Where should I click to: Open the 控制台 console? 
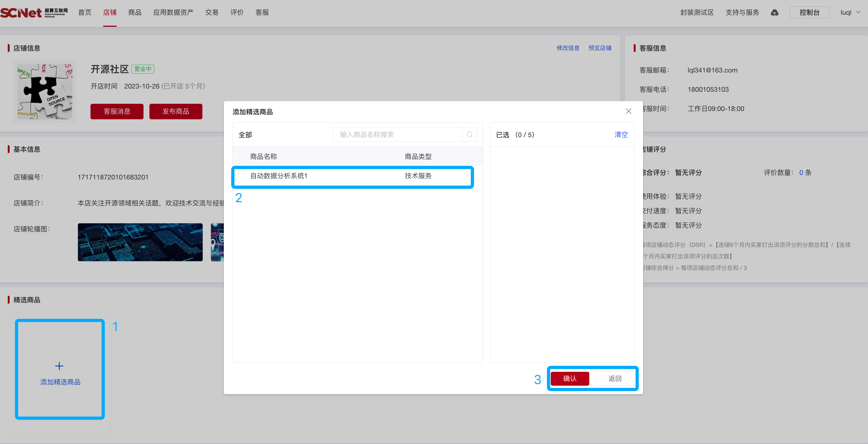(x=809, y=12)
